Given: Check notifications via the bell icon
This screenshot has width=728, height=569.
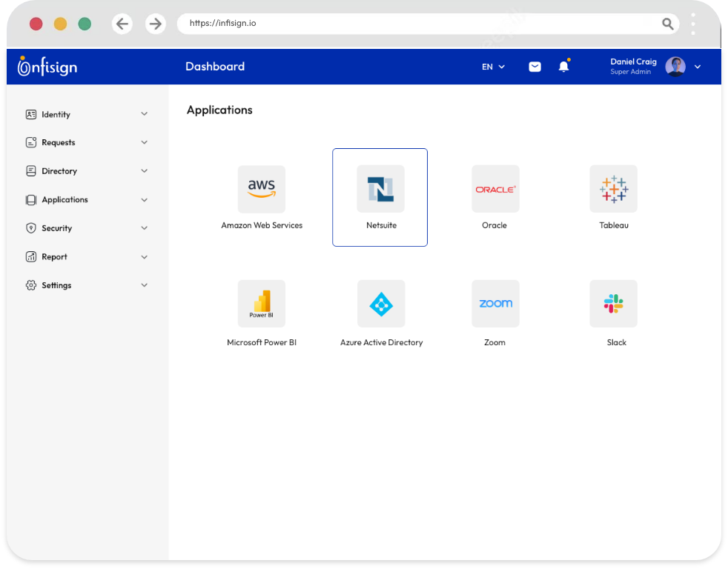Looking at the screenshot, I should click(563, 66).
